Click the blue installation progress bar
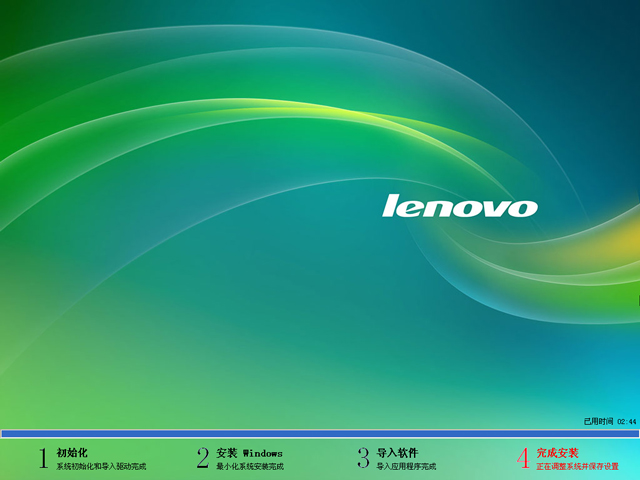 tap(320, 433)
